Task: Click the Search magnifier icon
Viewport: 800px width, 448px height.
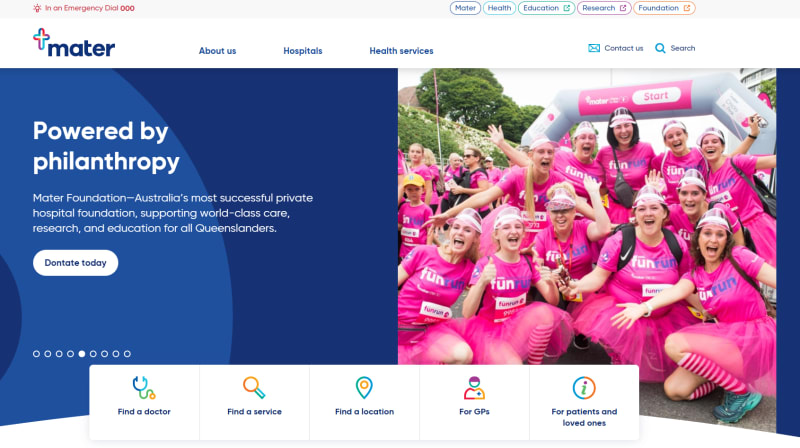Action: pos(660,48)
